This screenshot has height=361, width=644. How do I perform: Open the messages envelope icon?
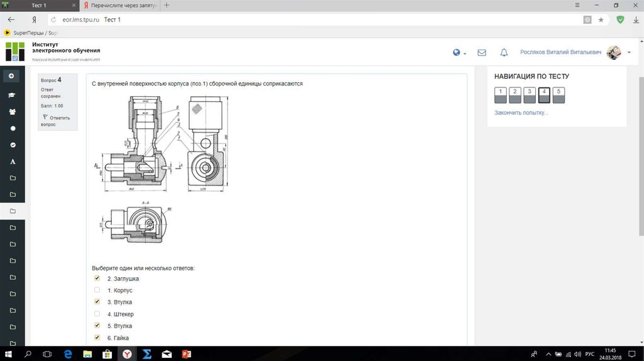point(482,53)
